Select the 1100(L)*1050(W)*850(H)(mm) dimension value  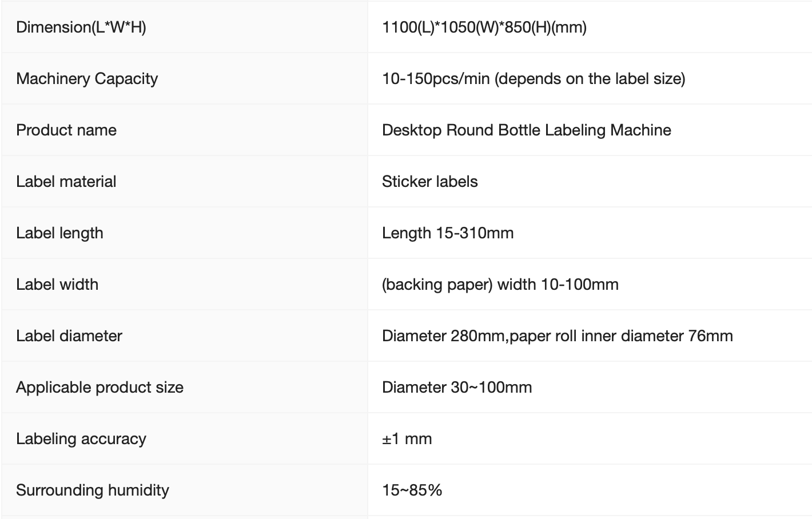484,27
